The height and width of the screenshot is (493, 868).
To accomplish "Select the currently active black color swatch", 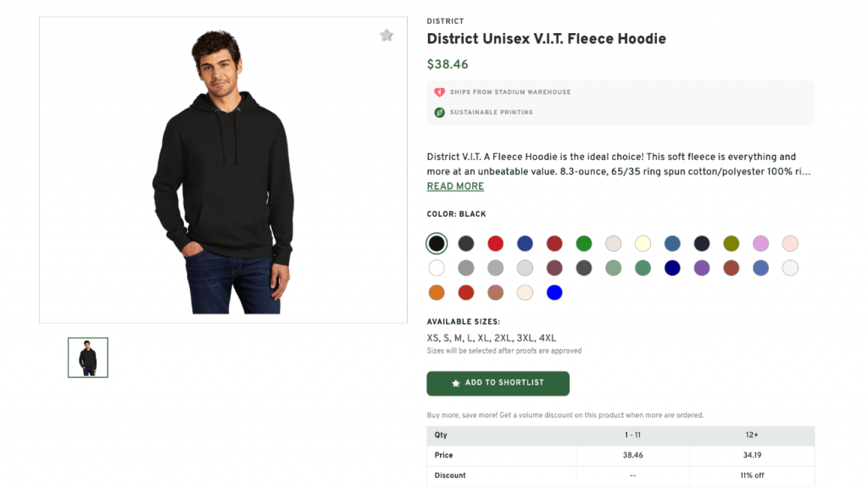I will pyautogui.click(x=437, y=243).
